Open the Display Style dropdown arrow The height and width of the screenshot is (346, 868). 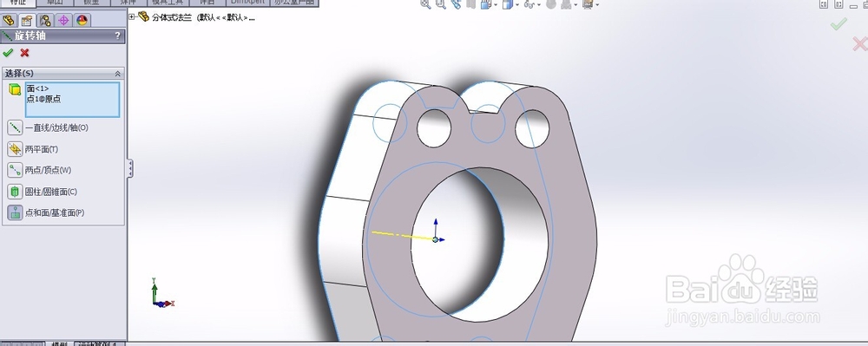coord(517,5)
